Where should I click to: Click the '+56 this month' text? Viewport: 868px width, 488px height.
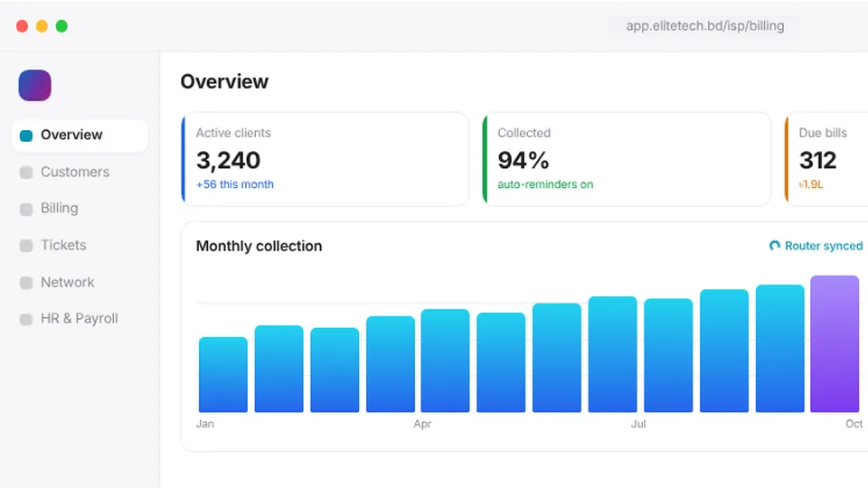tap(235, 184)
